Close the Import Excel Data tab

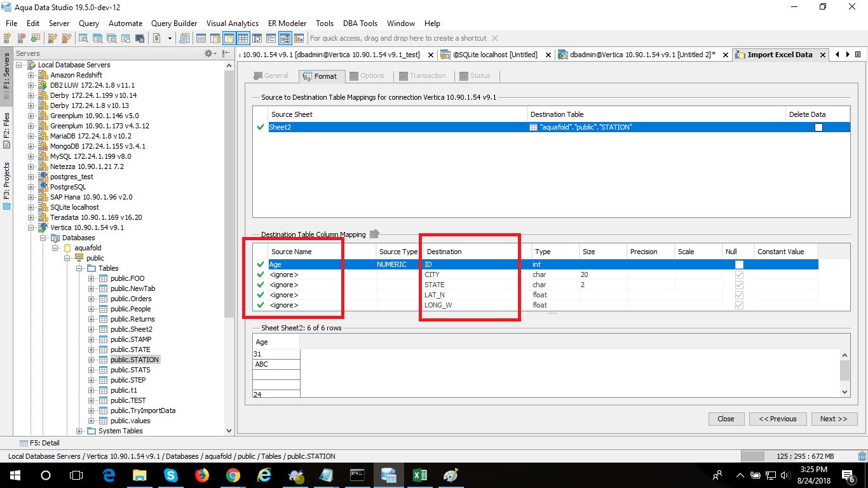pyautogui.click(x=823, y=55)
